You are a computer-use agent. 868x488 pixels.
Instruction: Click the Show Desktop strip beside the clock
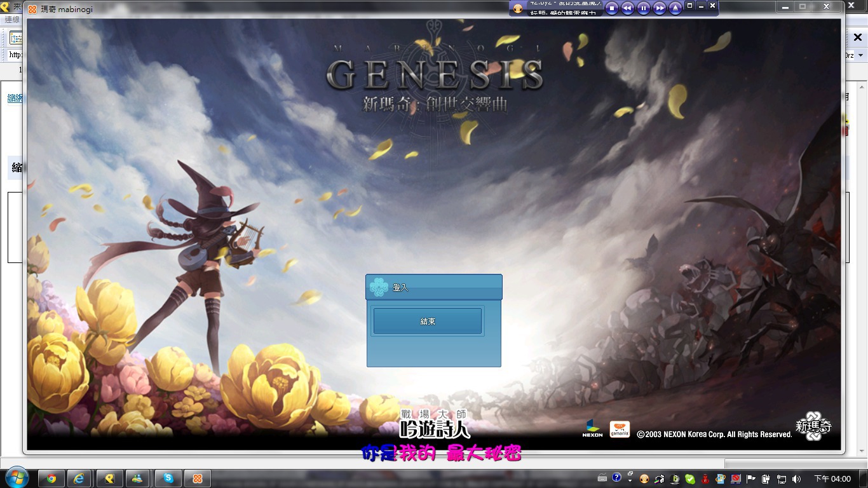pyautogui.click(x=863, y=478)
